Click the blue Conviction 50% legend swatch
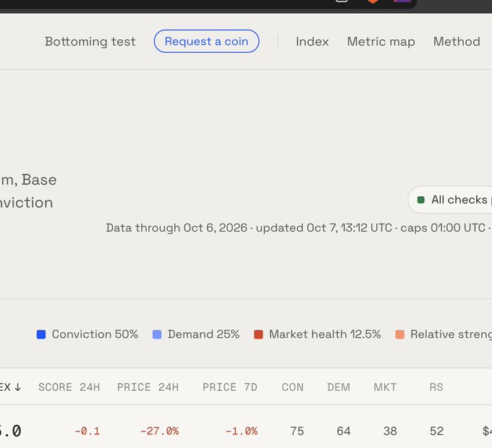This screenshot has width=492, height=448. tap(41, 334)
